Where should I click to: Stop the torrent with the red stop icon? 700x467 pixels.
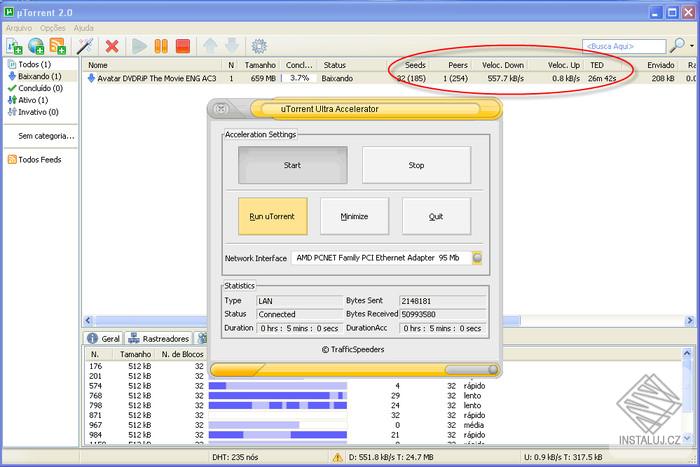click(x=183, y=46)
